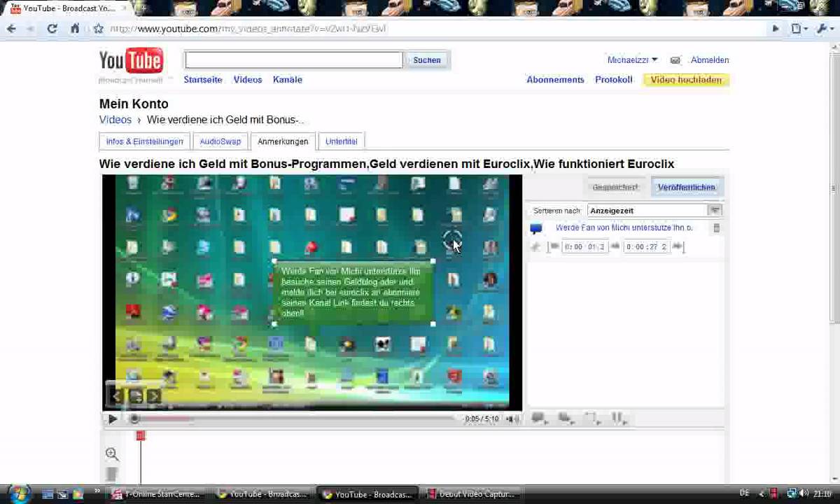Open the Anmerkungen tab
This screenshot has width=840, height=504.
283,141
